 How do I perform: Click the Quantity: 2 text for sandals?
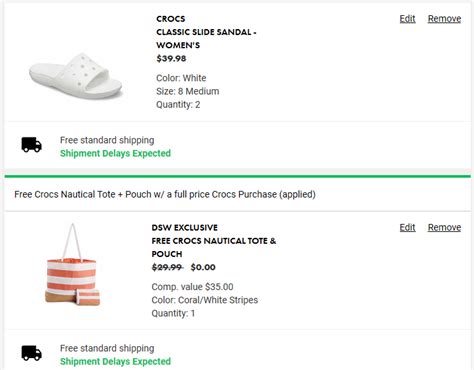click(178, 105)
